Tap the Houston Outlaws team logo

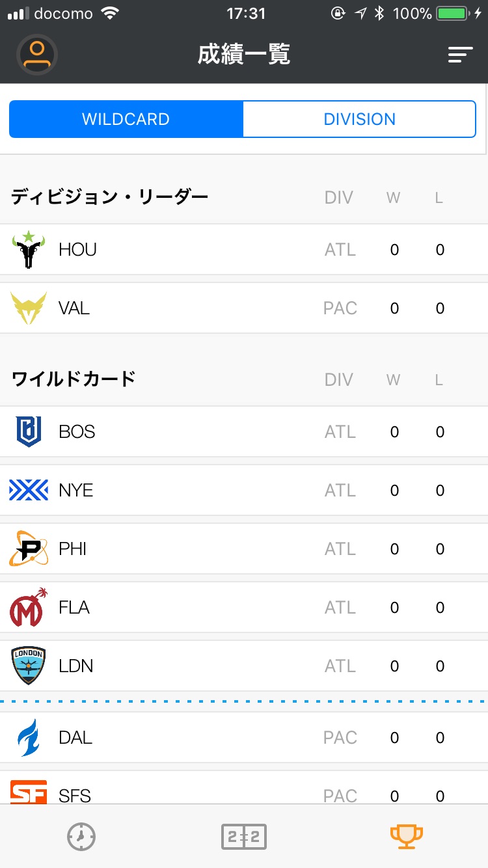coord(29,249)
